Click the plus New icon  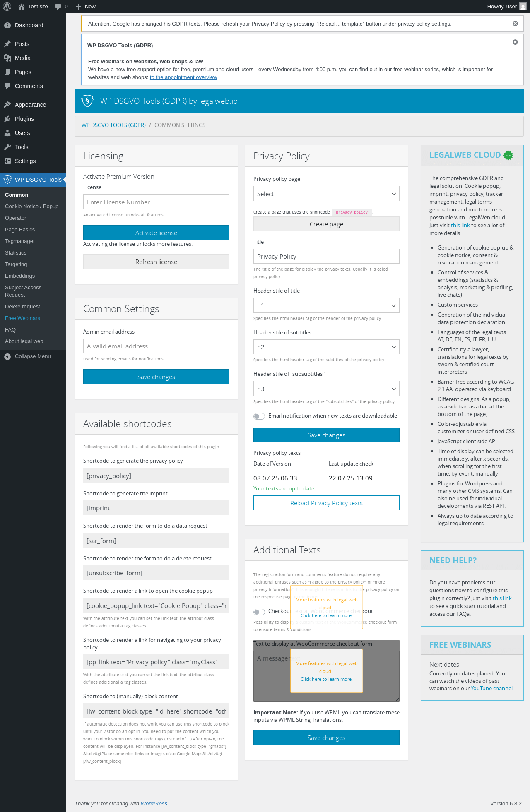78,7
